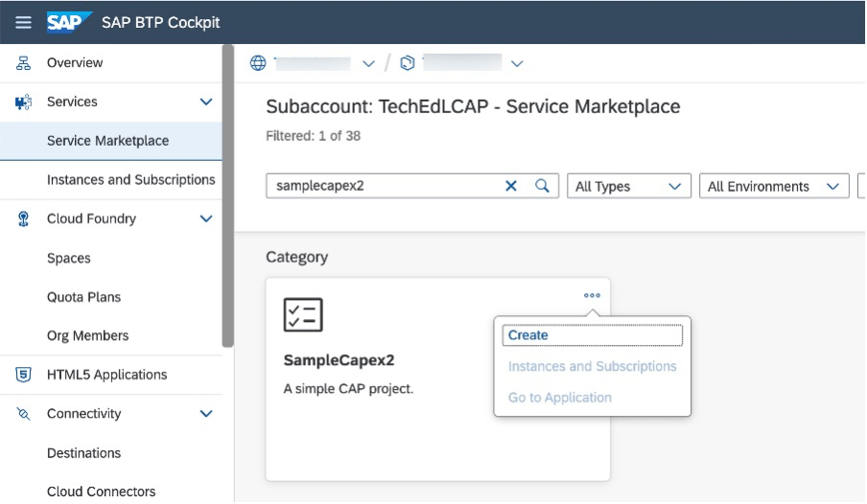Viewport: 867px width, 504px height.
Task: Click the sidebar vertical scrollbar
Action: [x=228, y=196]
